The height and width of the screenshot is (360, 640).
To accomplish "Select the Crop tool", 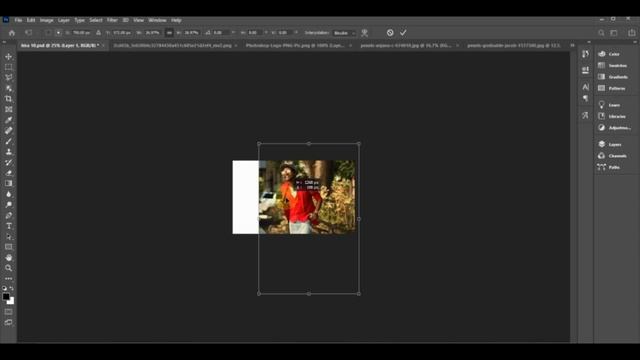I will point(9,99).
